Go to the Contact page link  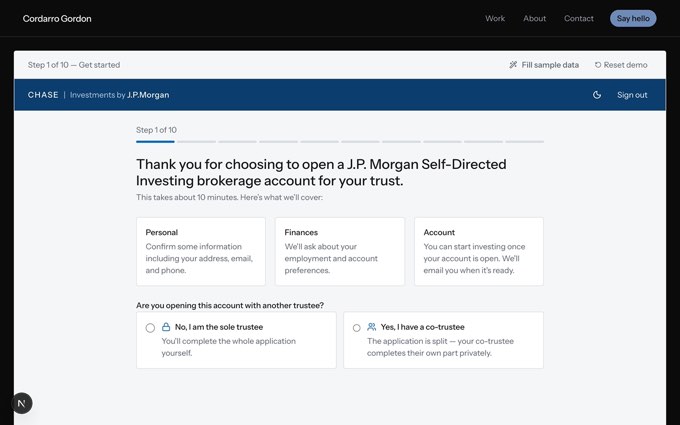579,19
